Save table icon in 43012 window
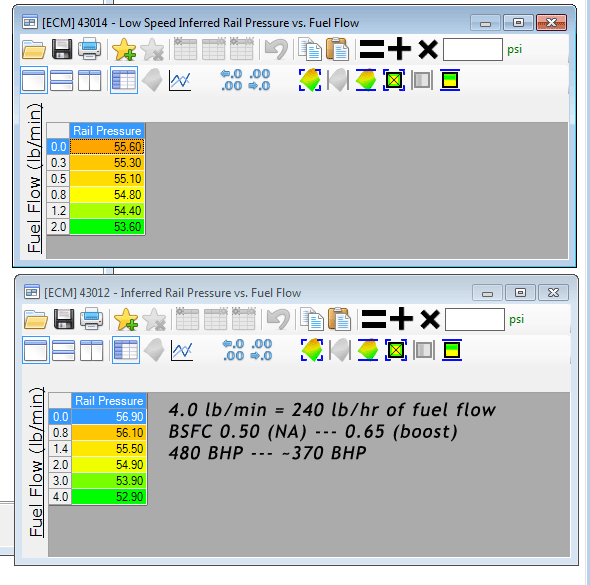This screenshot has width=590, height=585. pyautogui.click(x=64, y=319)
